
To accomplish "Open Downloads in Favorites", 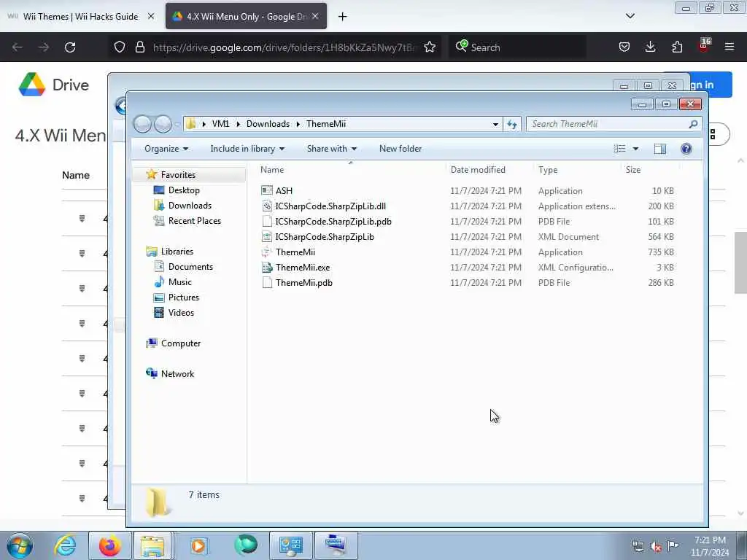I will (190, 205).
